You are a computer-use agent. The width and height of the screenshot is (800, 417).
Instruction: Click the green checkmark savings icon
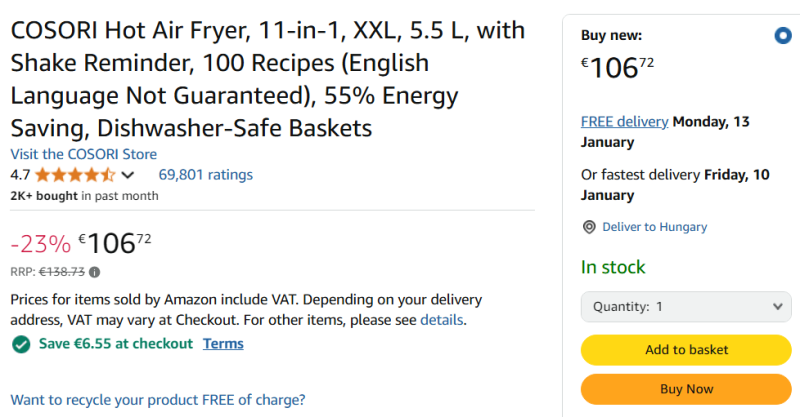pos(21,344)
